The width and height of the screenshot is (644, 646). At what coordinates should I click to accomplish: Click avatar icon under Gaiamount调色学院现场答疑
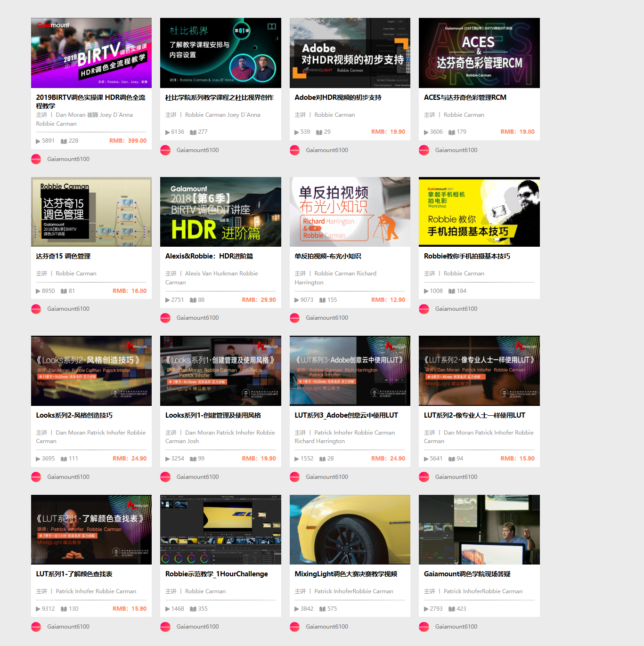pos(424,627)
